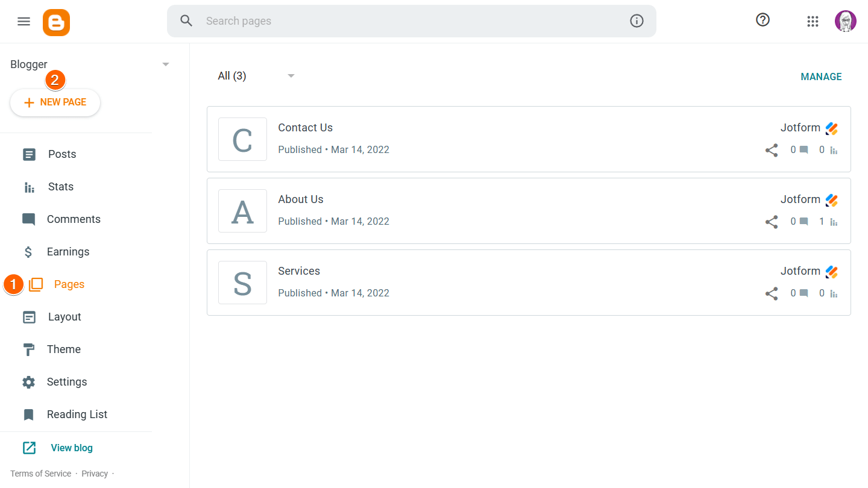Share the Contact Us page
Image resolution: width=868 pixels, height=488 pixels.
tap(772, 150)
